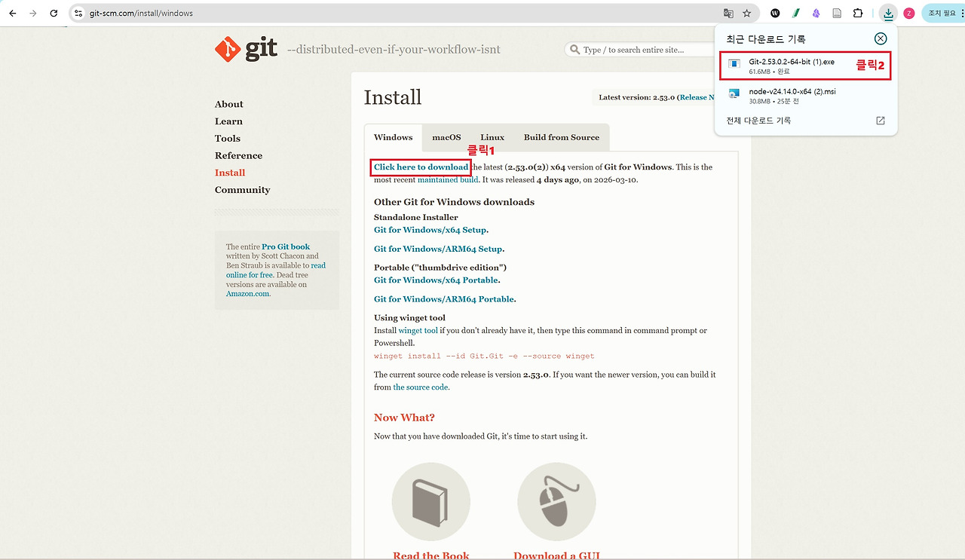Open the Reference sidebar link
Screen dimensions: 965x560
[x=239, y=156]
